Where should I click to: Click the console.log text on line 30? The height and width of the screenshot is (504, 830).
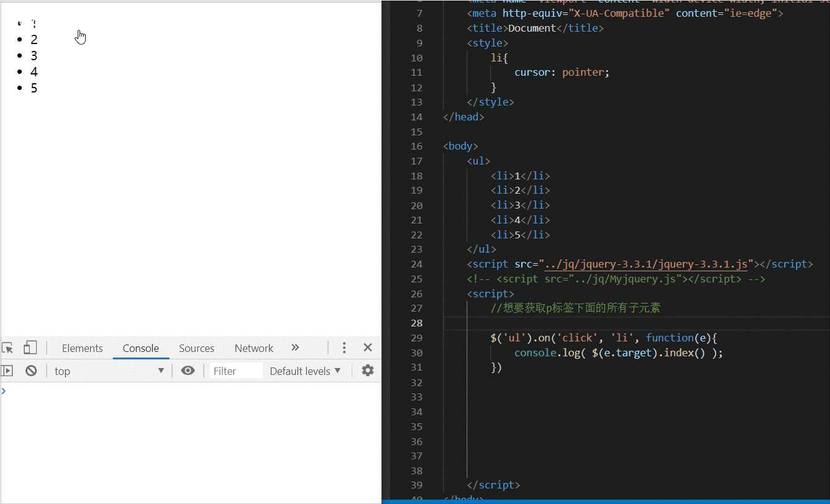tap(550, 353)
